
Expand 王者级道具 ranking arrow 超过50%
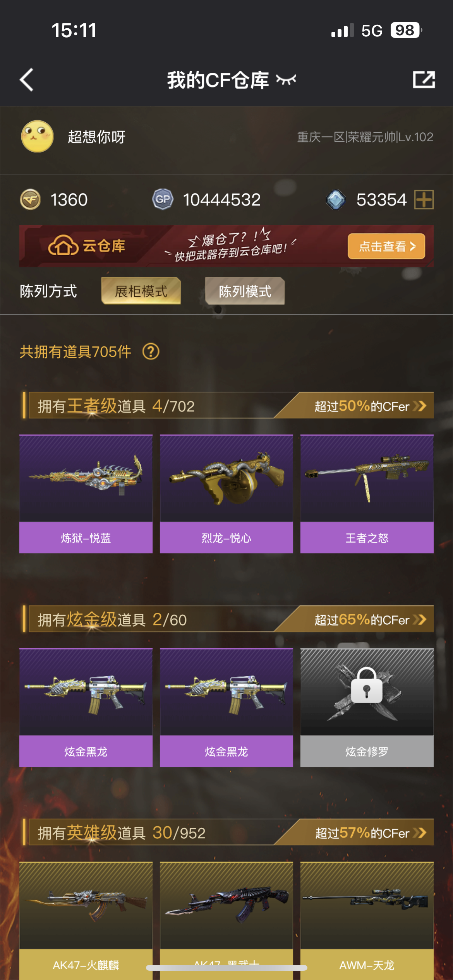click(420, 406)
